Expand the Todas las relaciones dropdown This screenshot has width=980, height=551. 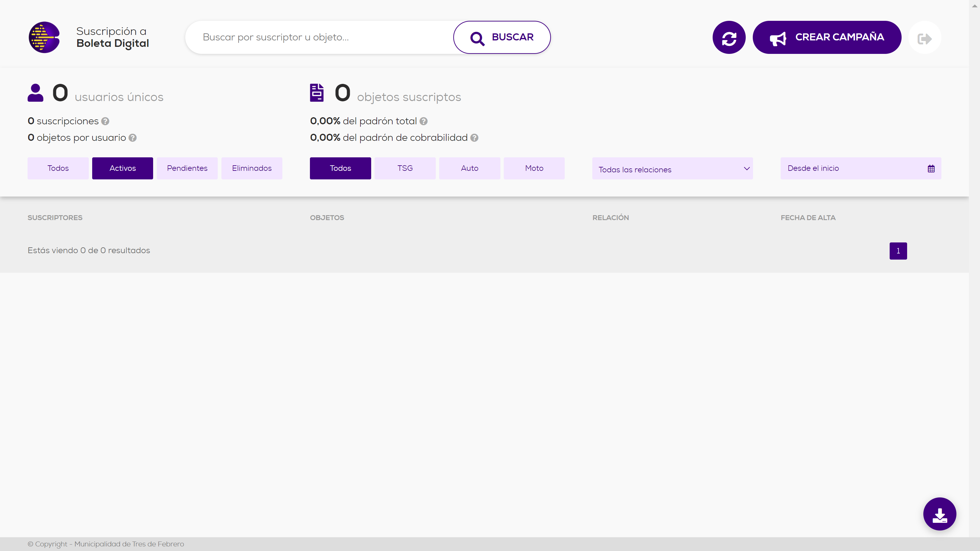coord(672,168)
